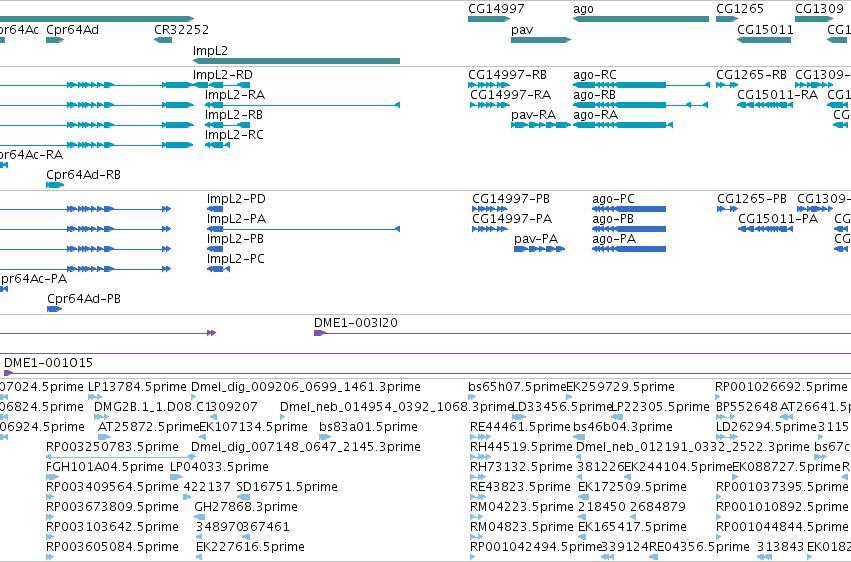851x562 pixels.
Task: Select the EK259729.5prime EST label
Action: click(620, 387)
